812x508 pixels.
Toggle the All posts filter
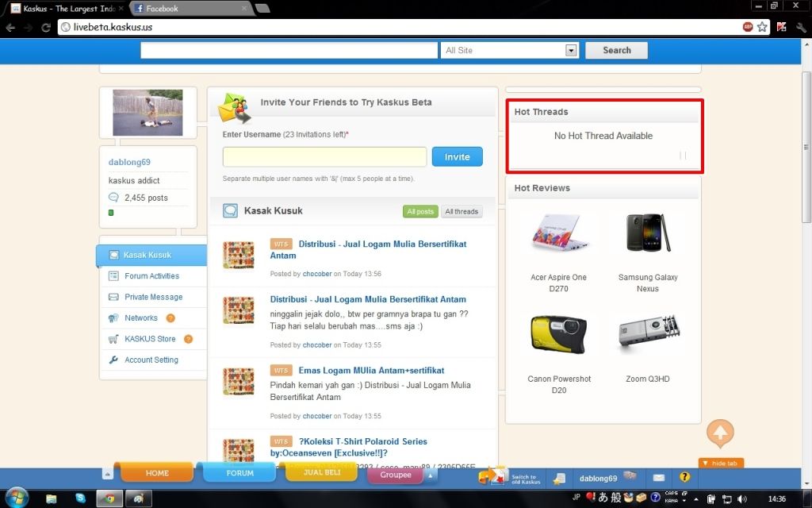pos(420,211)
